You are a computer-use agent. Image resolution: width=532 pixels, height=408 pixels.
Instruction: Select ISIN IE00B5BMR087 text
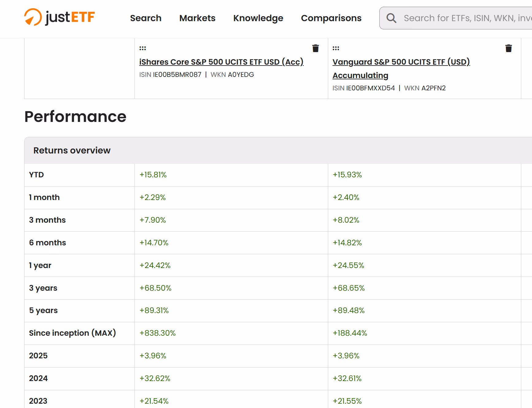(170, 75)
